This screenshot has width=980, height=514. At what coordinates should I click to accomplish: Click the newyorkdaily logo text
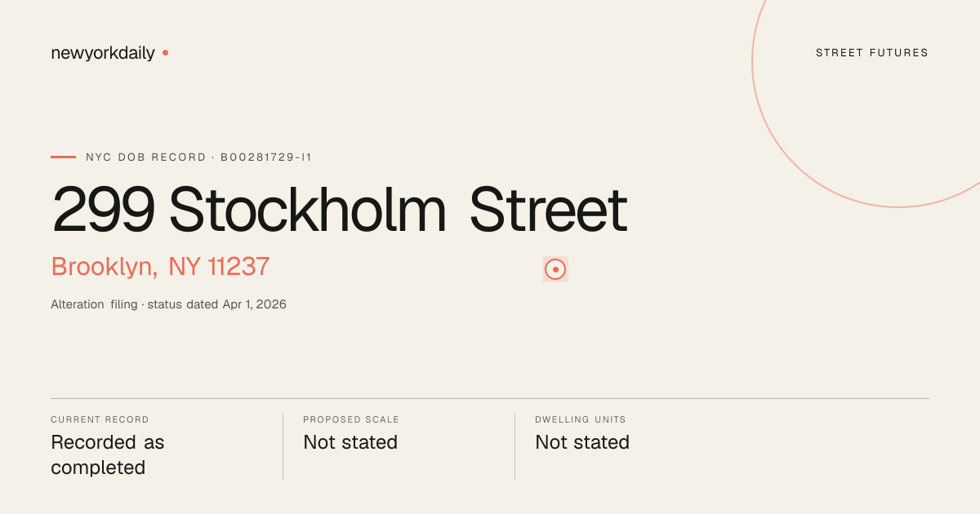pos(103,53)
